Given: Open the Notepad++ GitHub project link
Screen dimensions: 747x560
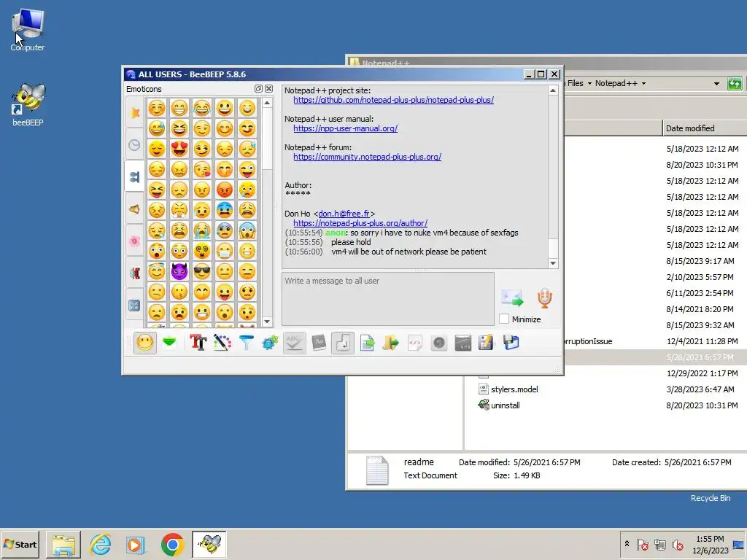Looking at the screenshot, I should (x=393, y=100).
